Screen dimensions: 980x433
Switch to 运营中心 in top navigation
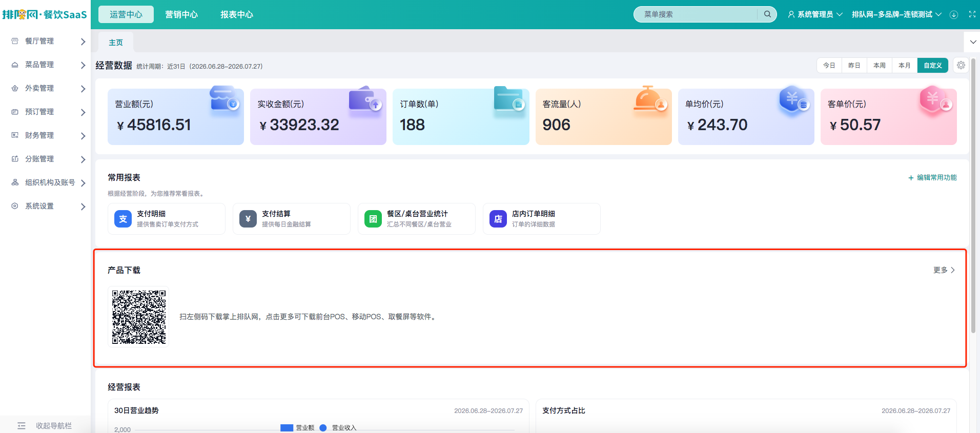click(x=126, y=14)
